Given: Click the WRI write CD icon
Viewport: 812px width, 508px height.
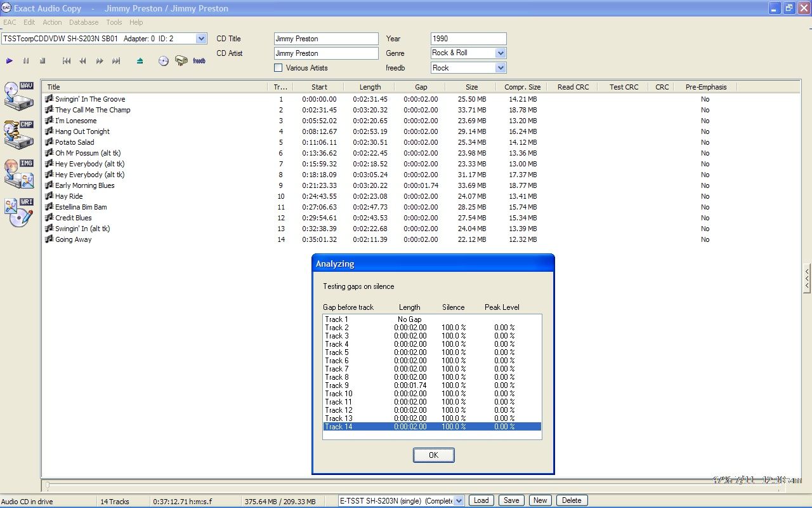Looking at the screenshot, I should point(18,212).
